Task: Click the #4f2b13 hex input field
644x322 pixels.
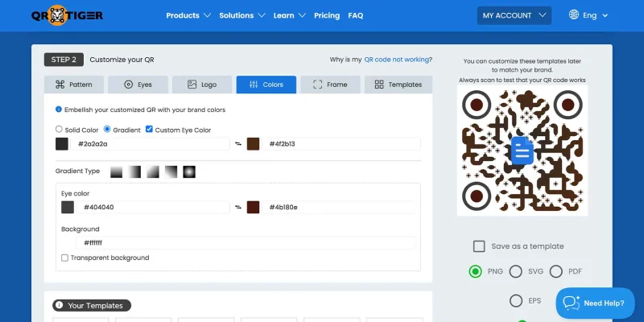Action: 341,144
